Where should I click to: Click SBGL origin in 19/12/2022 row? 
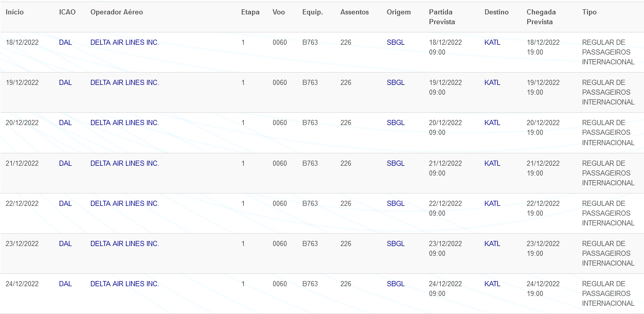396,82
